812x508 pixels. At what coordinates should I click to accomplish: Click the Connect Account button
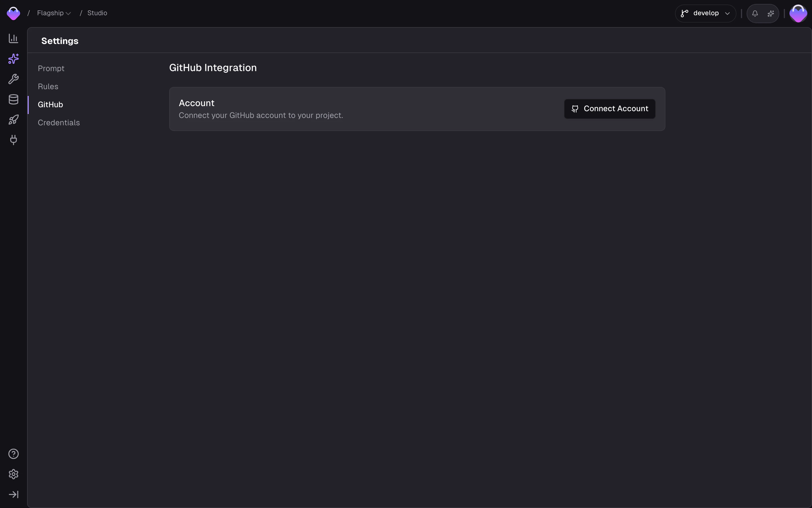[610, 109]
